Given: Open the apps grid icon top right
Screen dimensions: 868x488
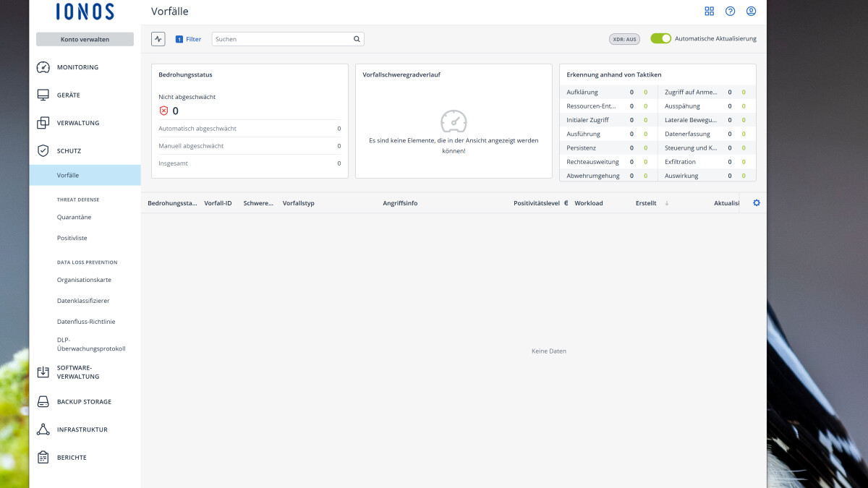Looking at the screenshot, I should [709, 11].
